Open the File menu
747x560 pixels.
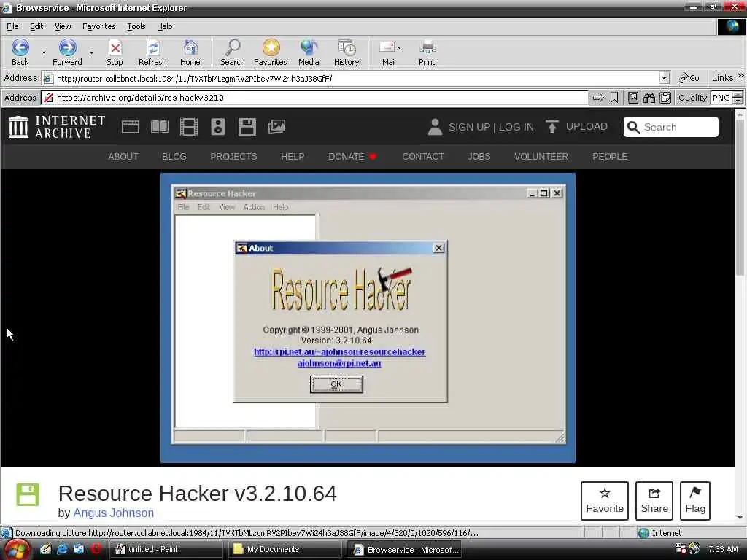(x=12, y=27)
